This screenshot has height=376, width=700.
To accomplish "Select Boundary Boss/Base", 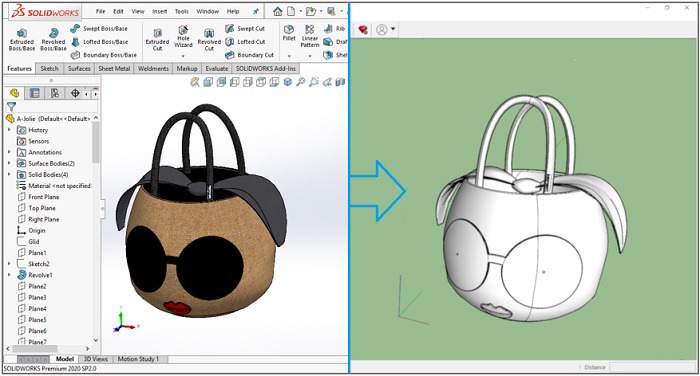I will coord(104,55).
